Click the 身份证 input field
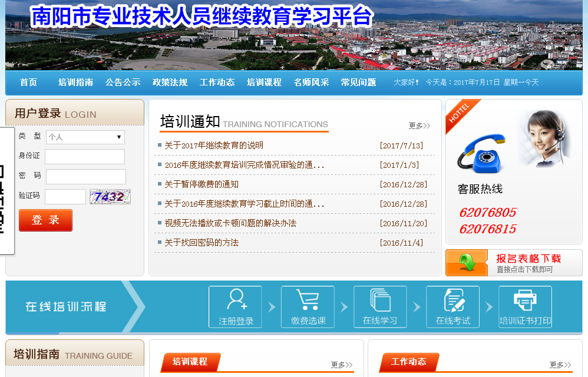Screen dimensions: 588x377 click(x=85, y=157)
